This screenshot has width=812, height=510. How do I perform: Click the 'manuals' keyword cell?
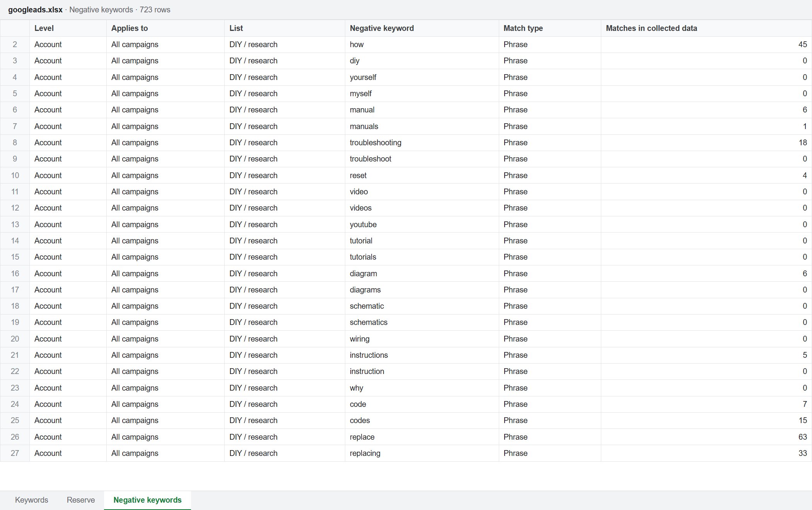pos(422,126)
